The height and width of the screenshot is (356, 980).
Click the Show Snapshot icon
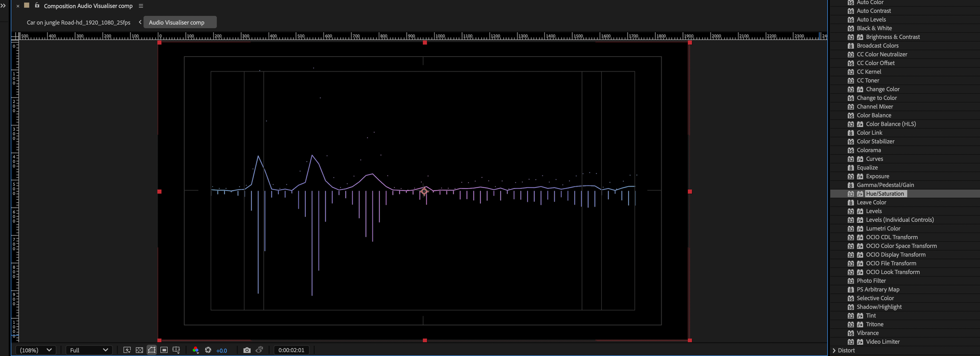(x=259, y=350)
